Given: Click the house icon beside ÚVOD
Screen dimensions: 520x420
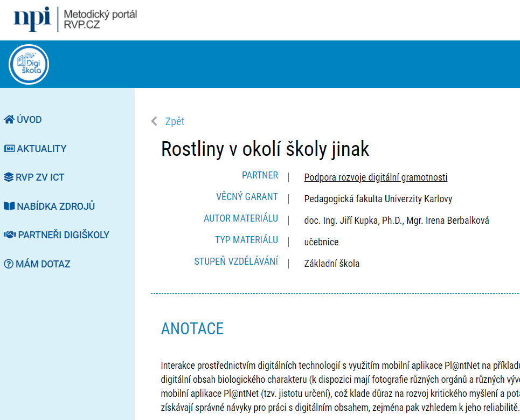Looking at the screenshot, I should (9, 120).
